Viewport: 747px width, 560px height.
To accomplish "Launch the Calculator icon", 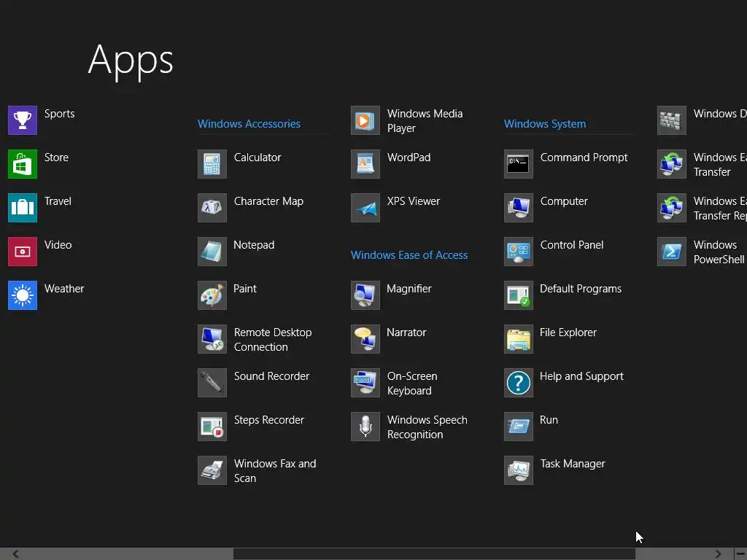I will (x=212, y=164).
